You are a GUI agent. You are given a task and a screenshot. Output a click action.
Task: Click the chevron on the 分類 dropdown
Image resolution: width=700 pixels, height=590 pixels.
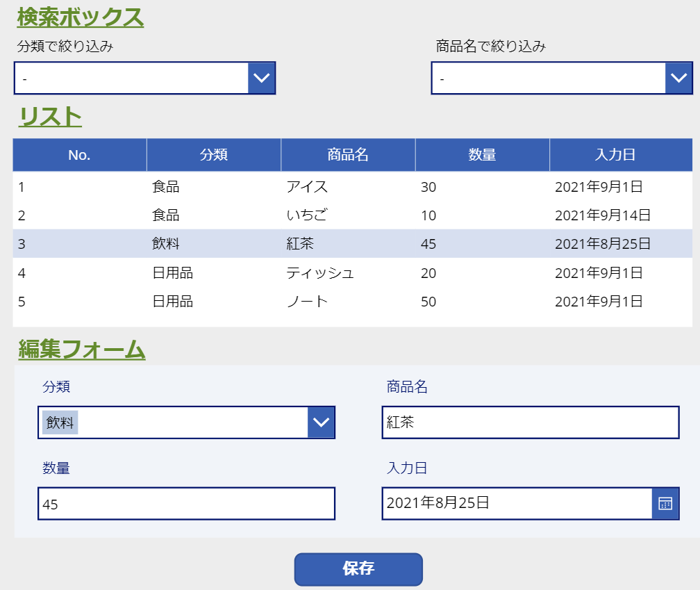point(321,422)
